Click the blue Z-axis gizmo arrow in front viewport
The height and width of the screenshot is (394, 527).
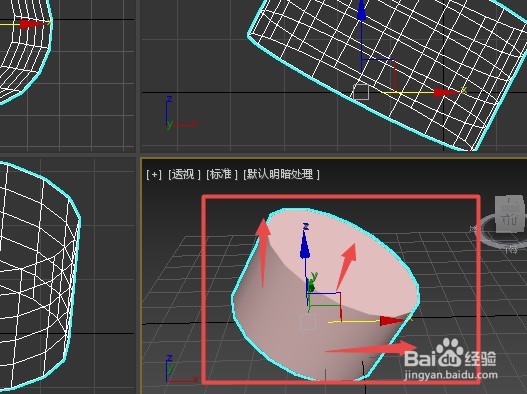pos(361,11)
